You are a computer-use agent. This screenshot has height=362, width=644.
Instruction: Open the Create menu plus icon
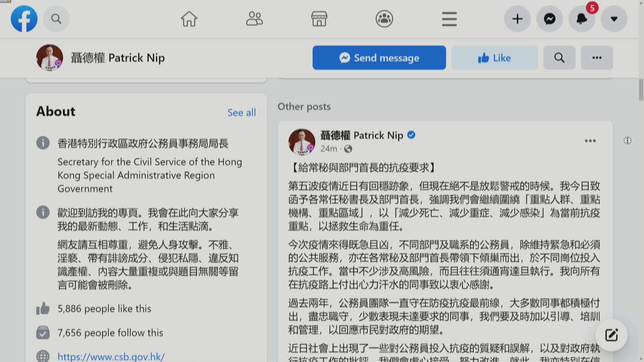[518, 19]
